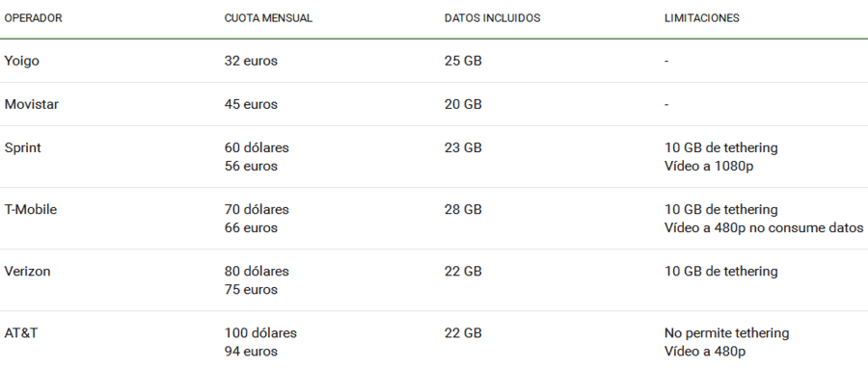
Task: Click the 28 GB data cell
Action: [x=463, y=209]
